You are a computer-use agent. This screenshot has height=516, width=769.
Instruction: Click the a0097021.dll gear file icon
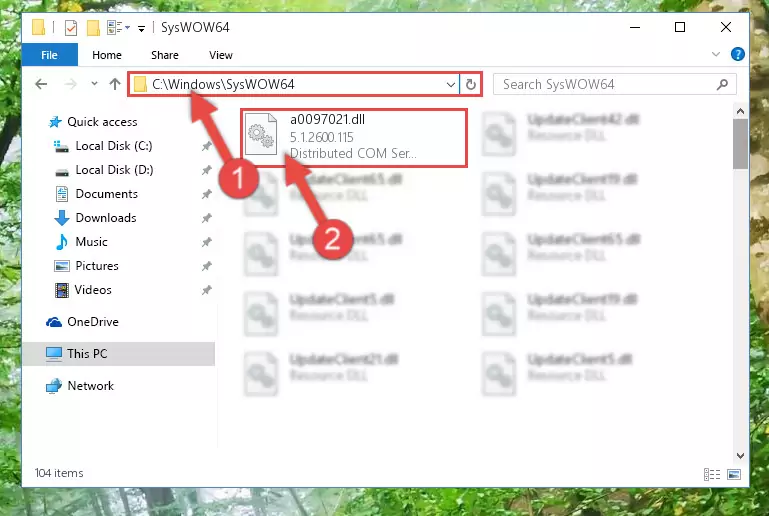tap(261, 134)
